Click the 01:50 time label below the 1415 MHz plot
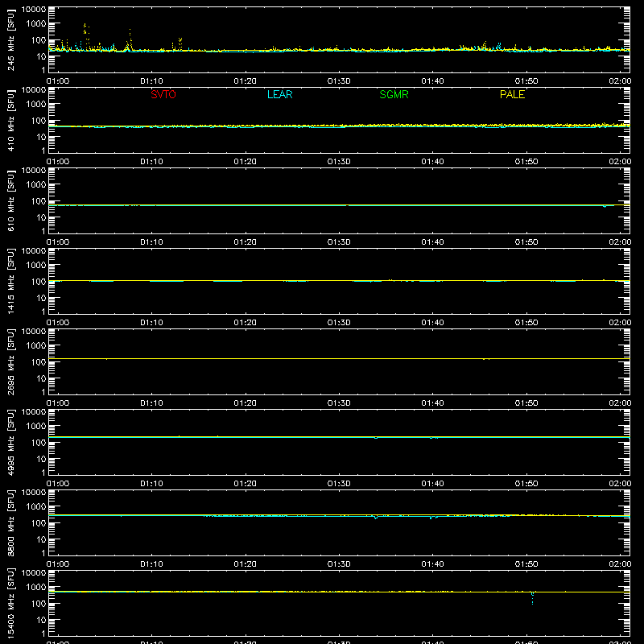This screenshot has height=644, width=644. click(526, 323)
